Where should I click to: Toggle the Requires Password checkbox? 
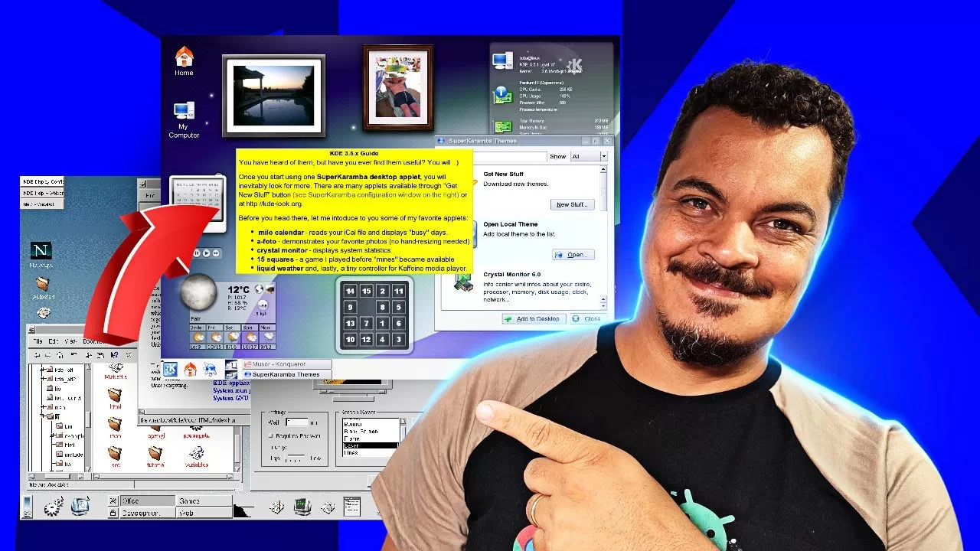tap(271, 436)
